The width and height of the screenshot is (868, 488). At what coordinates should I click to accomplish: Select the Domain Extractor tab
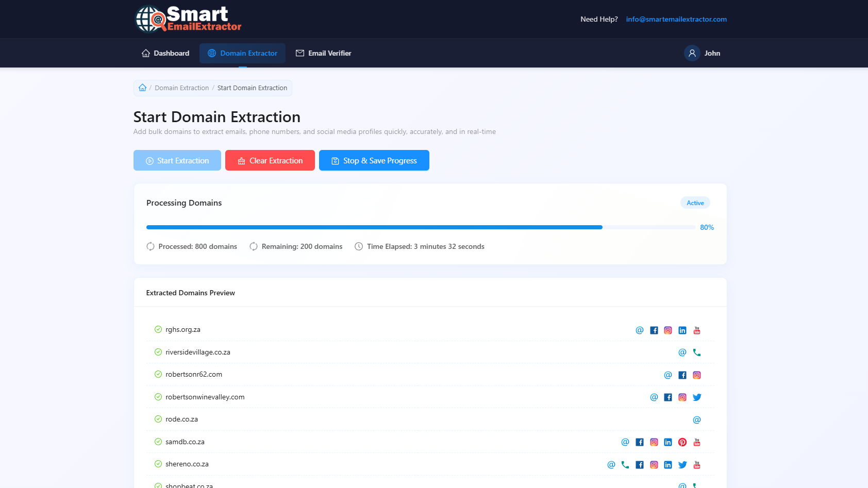(242, 53)
